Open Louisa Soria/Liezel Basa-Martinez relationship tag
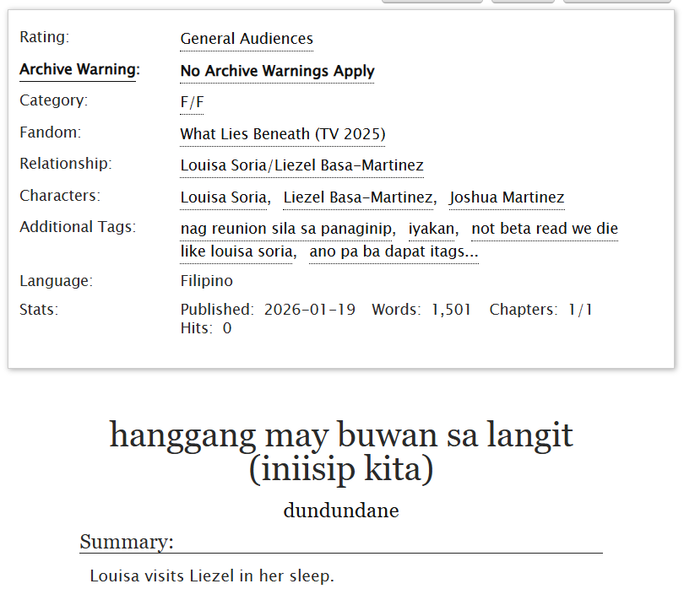This screenshot has height=616, width=684. tap(301, 165)
